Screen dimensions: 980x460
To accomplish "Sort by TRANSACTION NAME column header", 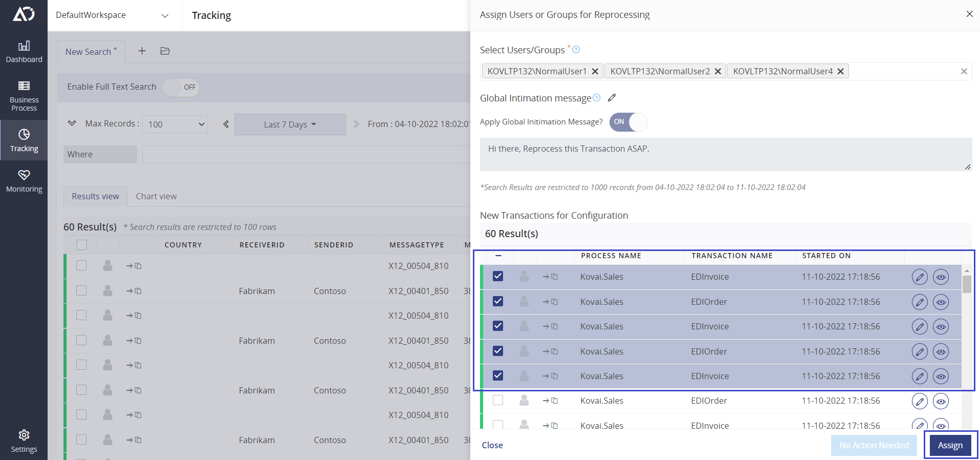I will click(732, 256).
